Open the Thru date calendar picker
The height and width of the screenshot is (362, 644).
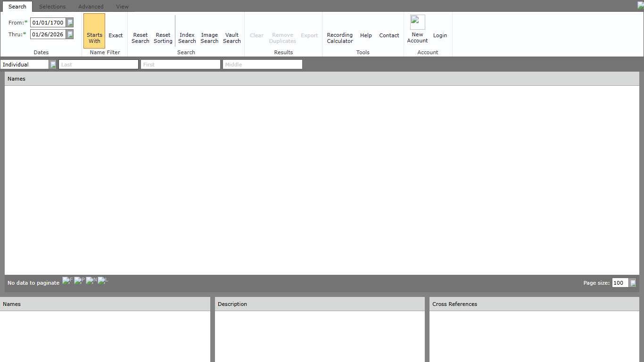click(x=70, y=34)
